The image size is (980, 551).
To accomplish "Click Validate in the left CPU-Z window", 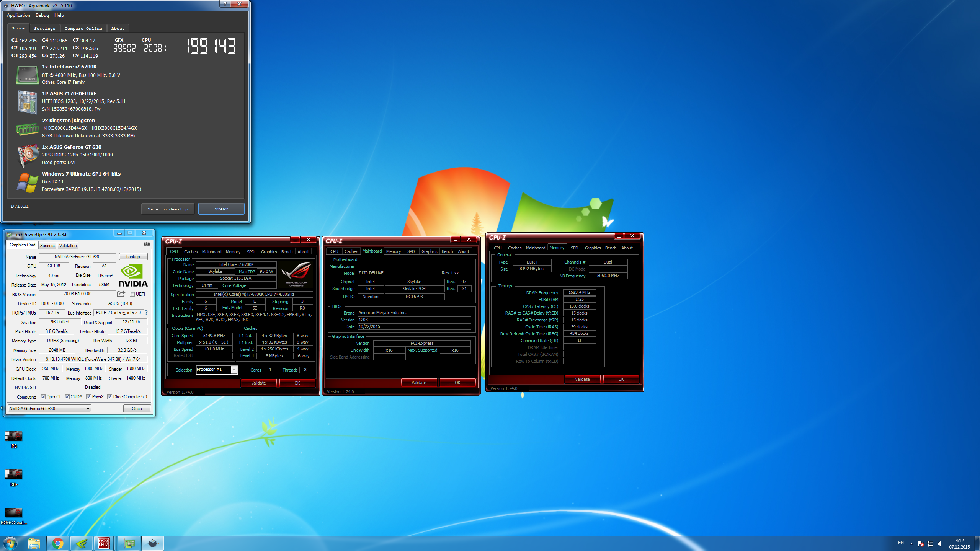I will pos(258,383).
